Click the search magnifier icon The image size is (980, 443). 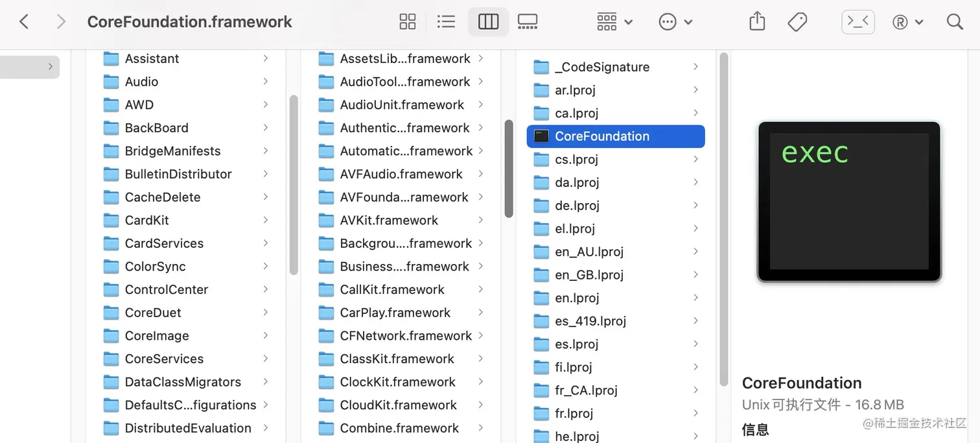coord(955,22)
